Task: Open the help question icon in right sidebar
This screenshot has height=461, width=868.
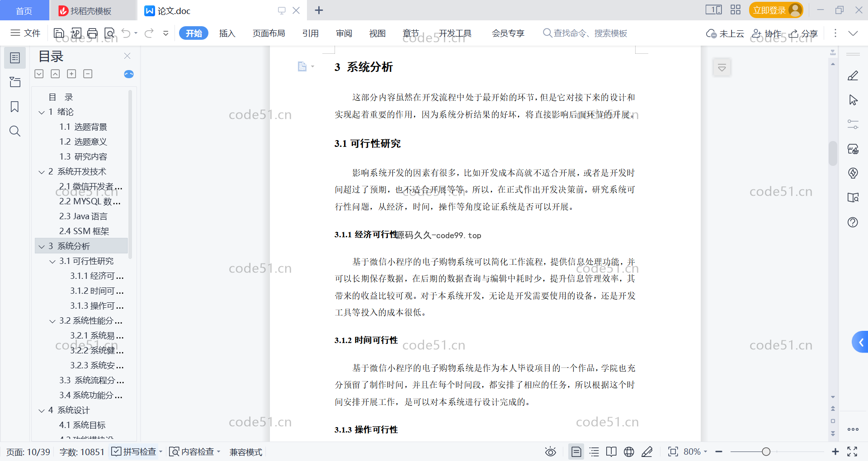Action: pos(853,222)
